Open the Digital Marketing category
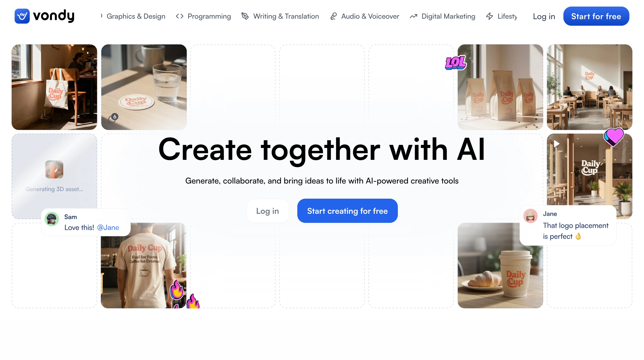 (x=448, y=16)
